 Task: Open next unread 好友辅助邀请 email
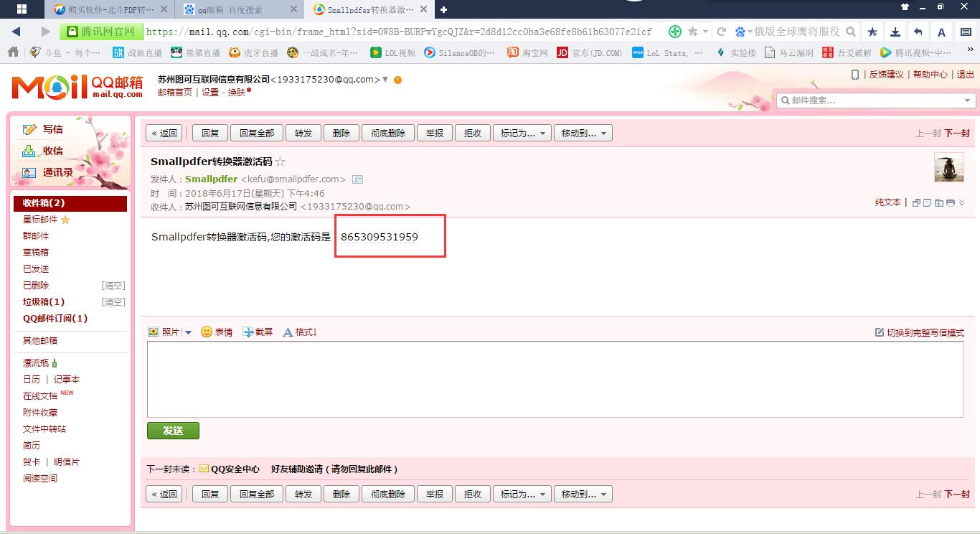click(x=334, y=469)
